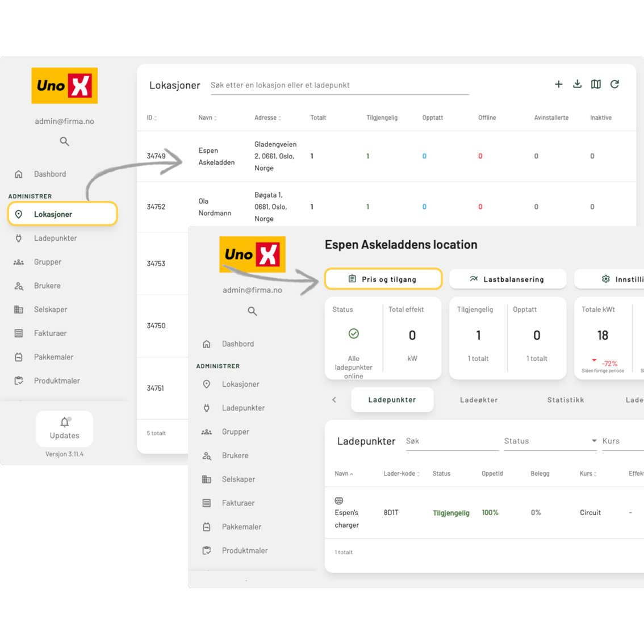Click the Lastbalansering button
The height and width of the screenshot is (644, 644).
(508, 279)
